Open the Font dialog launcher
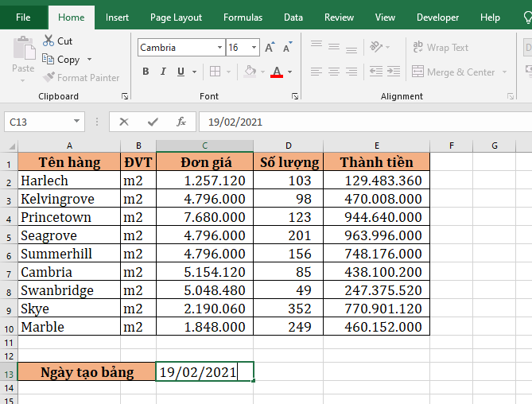The width and height of the screenshot is (532, 404). (295, 96)
